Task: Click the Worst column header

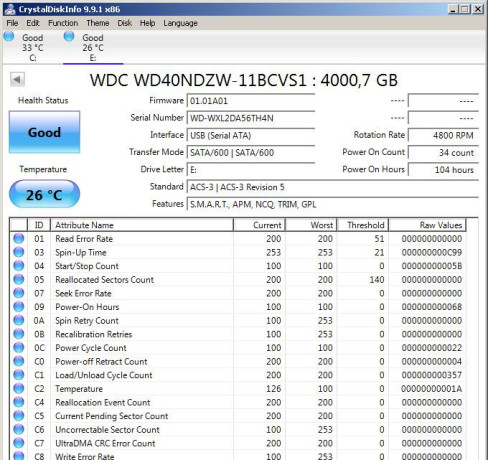Action: tap(311, 225)
